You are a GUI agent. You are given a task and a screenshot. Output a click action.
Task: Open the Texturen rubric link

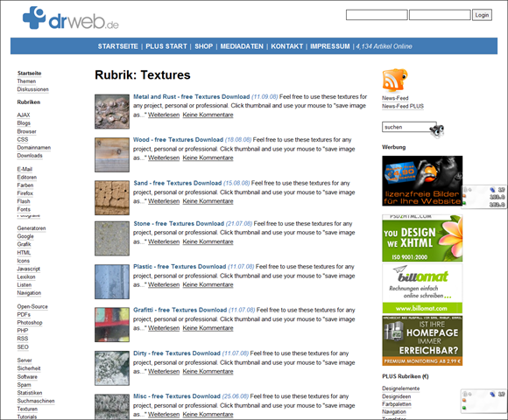click(27, 409)
